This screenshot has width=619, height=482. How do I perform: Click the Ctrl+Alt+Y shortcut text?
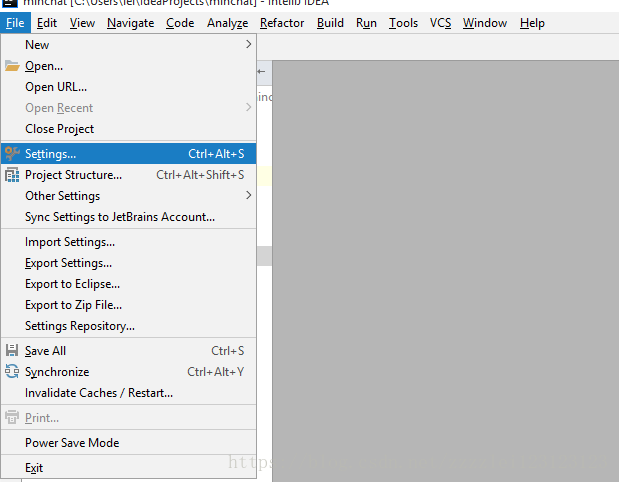[x=216, y=372]
